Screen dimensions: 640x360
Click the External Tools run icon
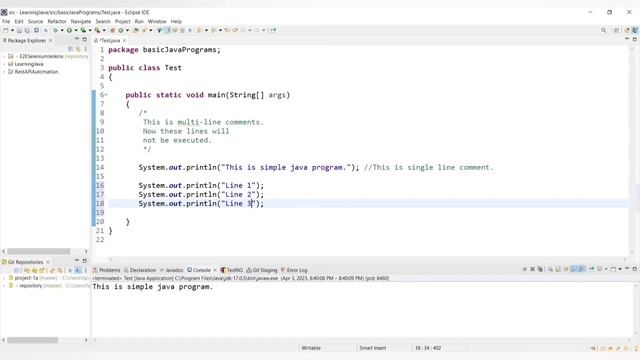coord(98,30)
